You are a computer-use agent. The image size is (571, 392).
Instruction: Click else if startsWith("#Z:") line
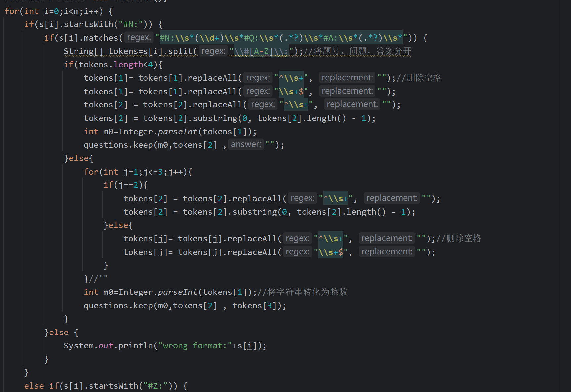tap(106, 386)
